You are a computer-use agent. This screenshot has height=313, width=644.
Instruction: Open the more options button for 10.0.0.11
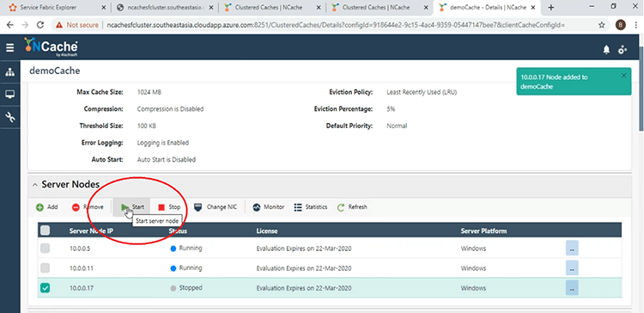coord(572,268)
